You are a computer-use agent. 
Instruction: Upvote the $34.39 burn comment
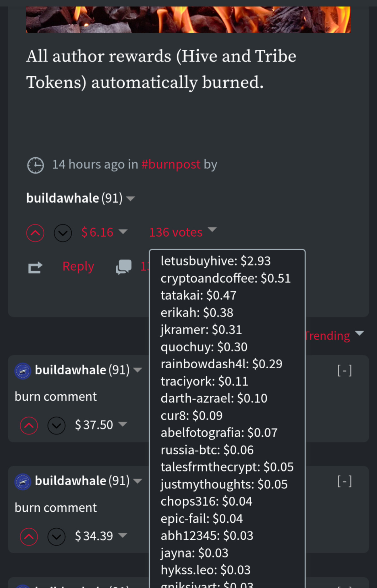click(29, 536)
